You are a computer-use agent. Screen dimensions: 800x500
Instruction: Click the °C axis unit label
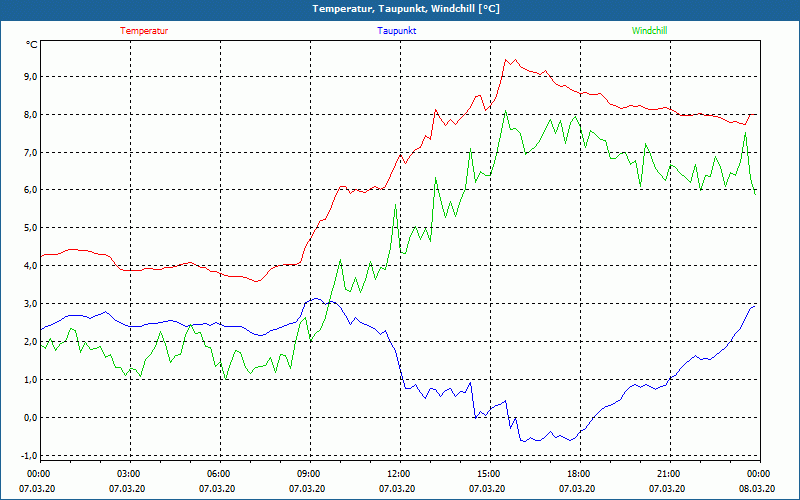click(32, 45)
